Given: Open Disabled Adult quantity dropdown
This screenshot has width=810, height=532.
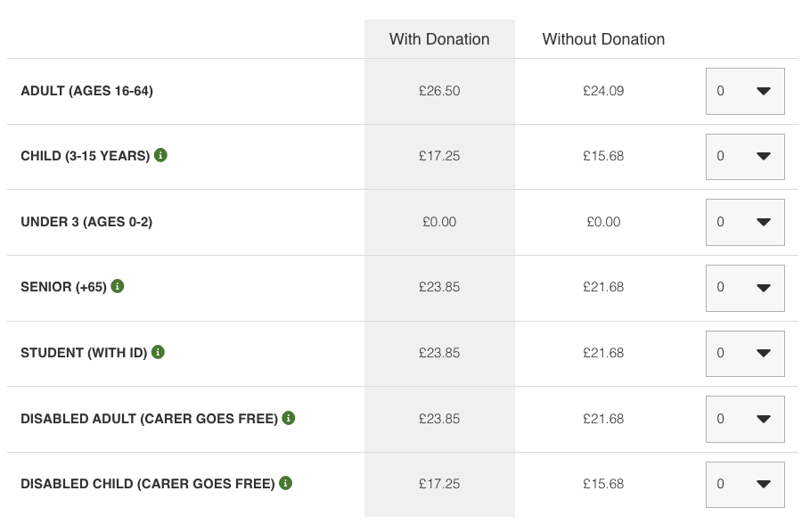Looking at the screenshot, I should pos(745,419).
